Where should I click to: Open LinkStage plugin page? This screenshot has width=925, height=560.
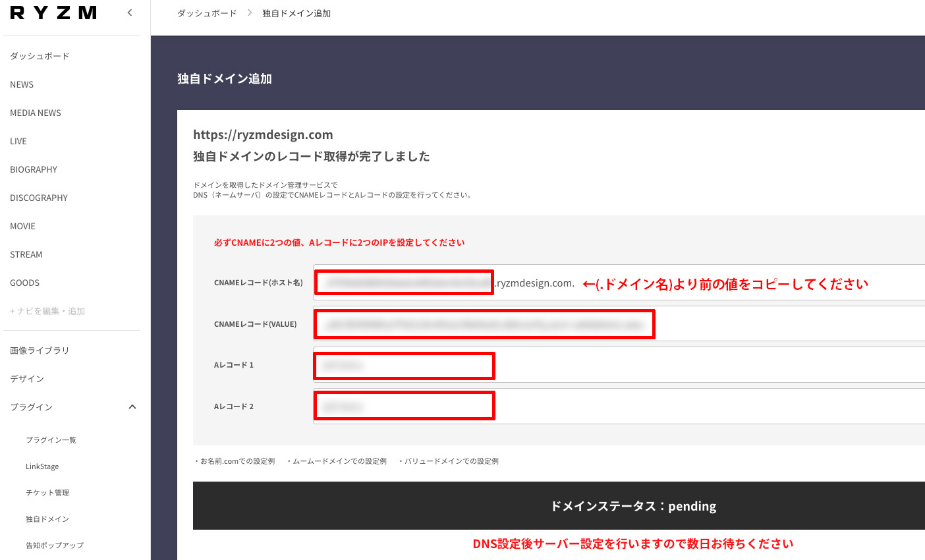coord(42,466)
